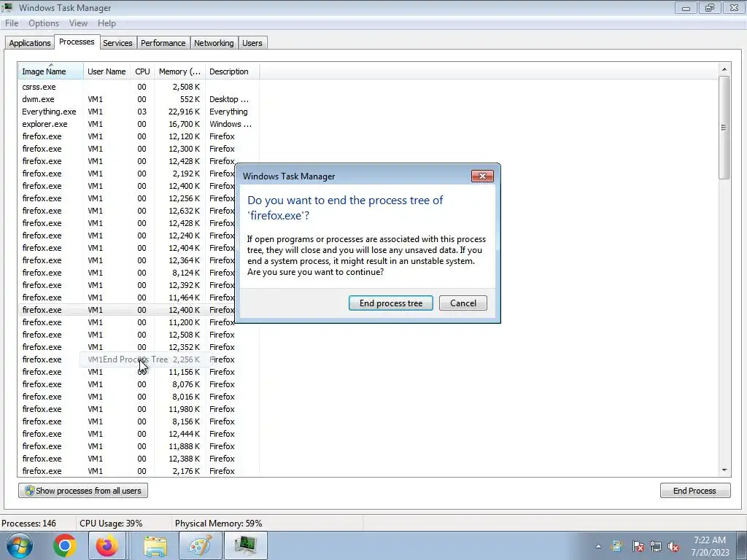Screen dimensions: 747x560
Task: Open the Windows Start button
Action: click(19, 545)
